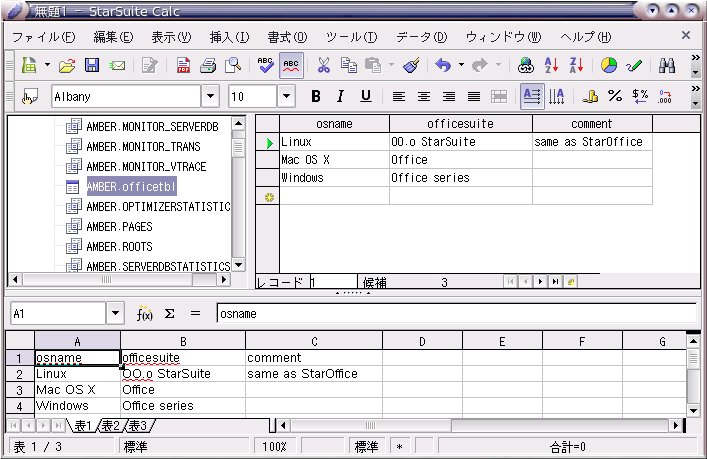Open the Name Box A1 dropdown
Screen dimensions: 707x459
coord(115,313)
